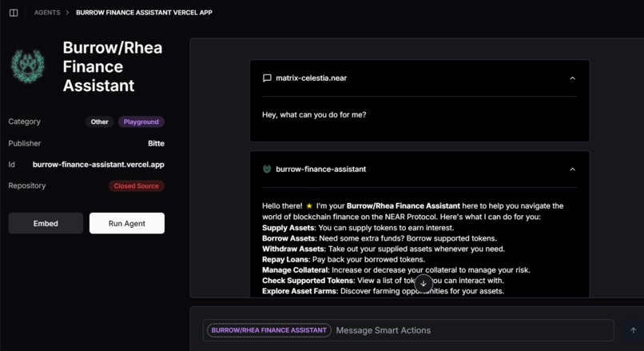Click the Withdraw Assets line
This screenshot has height=351, width=644.
click(384, 249)
